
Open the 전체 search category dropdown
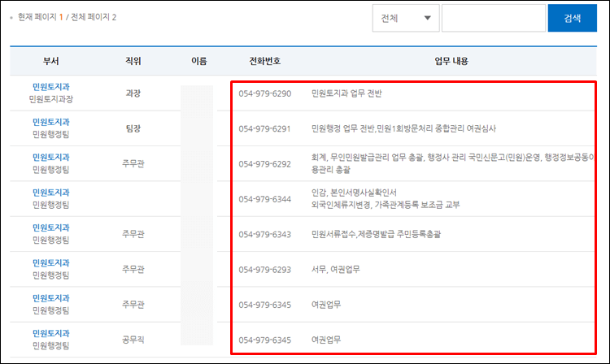406,18
